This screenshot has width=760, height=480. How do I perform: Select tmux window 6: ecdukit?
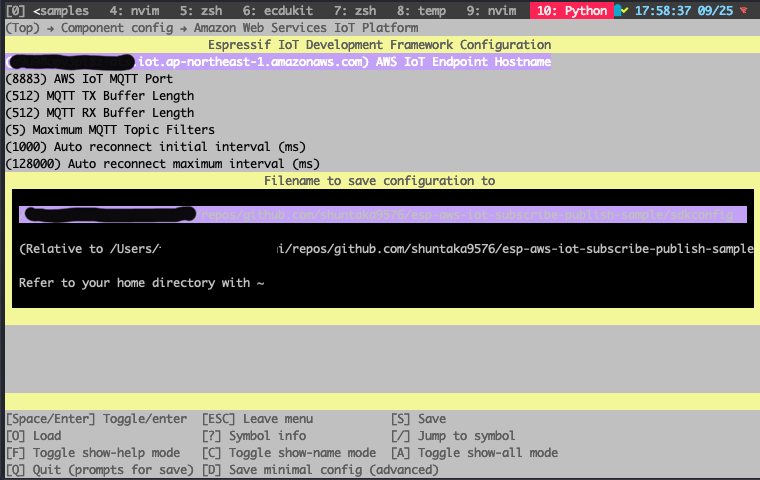278,11
